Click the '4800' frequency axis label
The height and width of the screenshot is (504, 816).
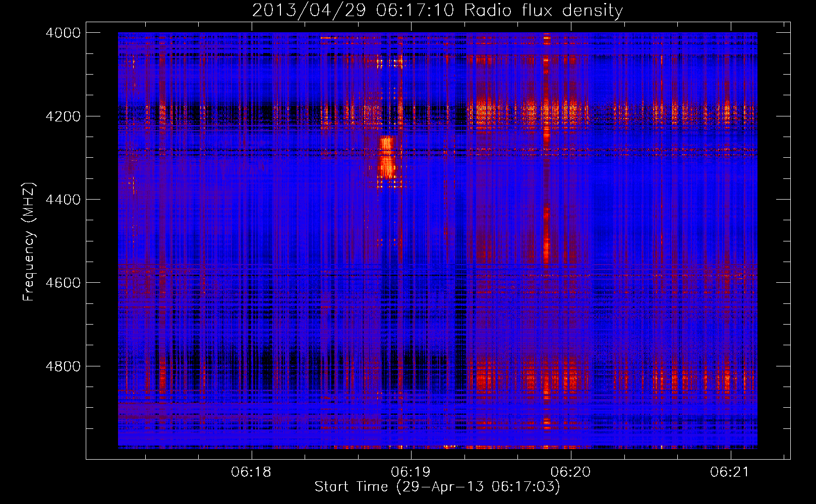coord(63,366)
